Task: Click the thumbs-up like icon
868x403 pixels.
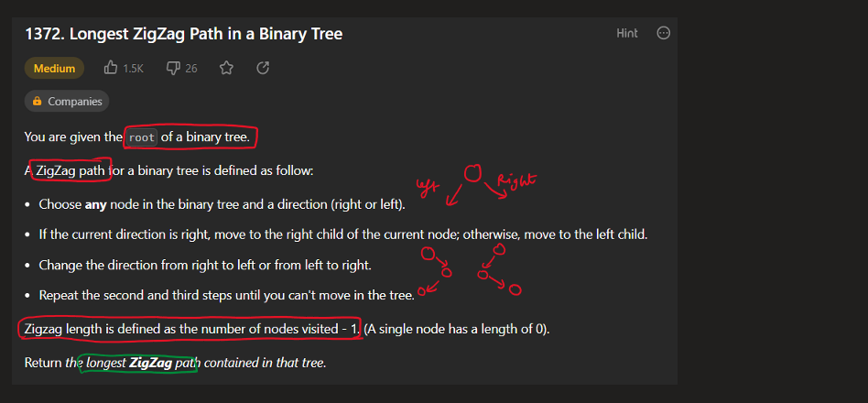Action: coord(112,68)
